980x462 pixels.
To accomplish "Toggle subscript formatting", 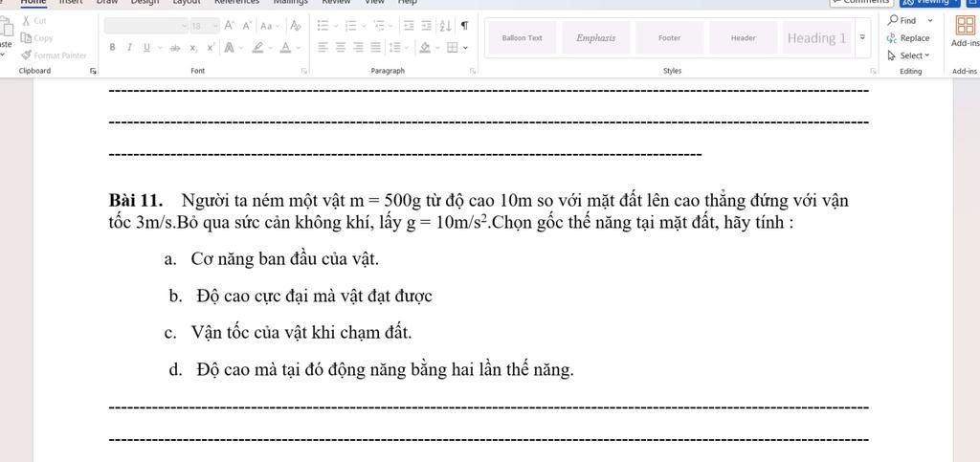I will point(193,48).
